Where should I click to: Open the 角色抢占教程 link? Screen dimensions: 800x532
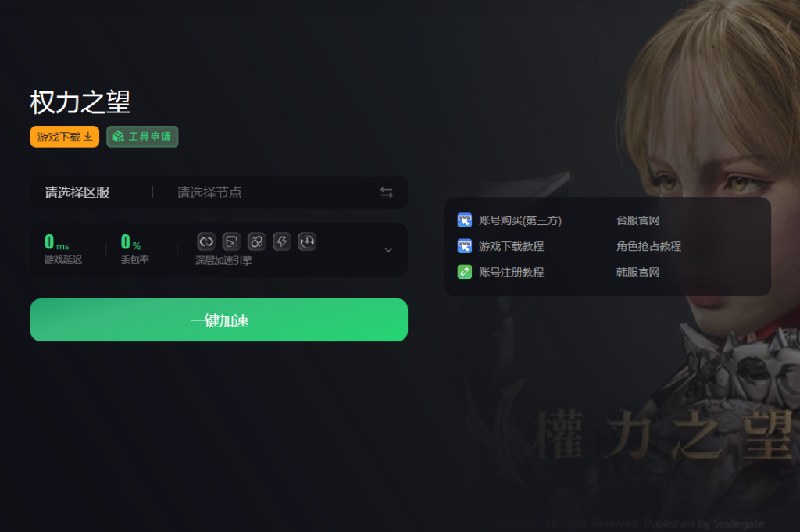click(x=648, y=246)
